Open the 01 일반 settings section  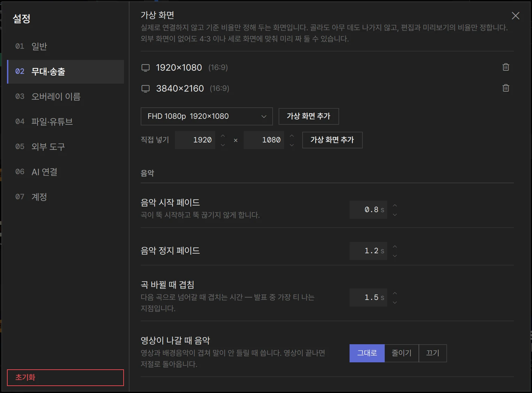pyautogui.click(x=65, y=46)
